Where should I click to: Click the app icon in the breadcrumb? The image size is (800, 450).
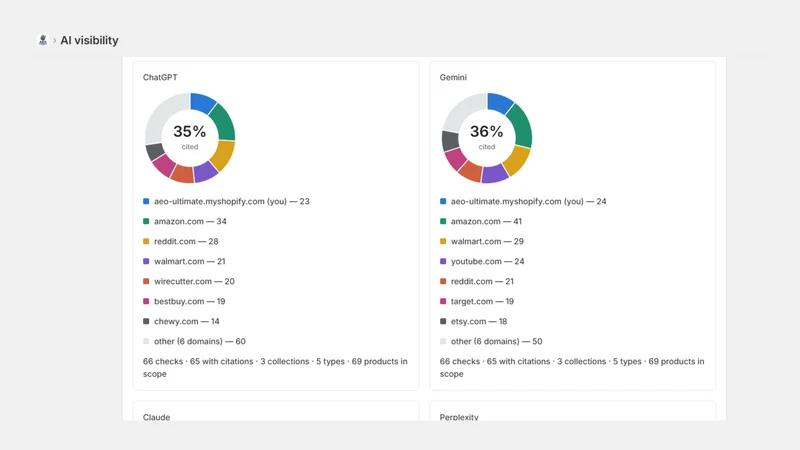point(43,40)
